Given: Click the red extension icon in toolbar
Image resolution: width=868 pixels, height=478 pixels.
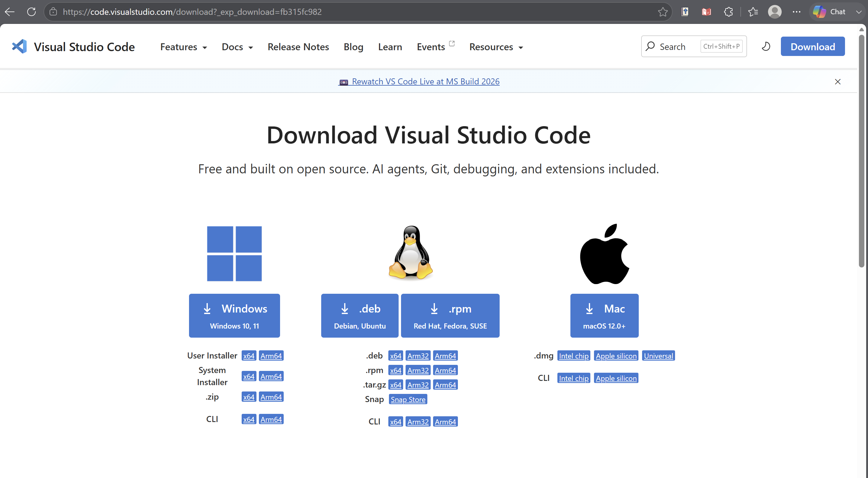Looking at the screenshot, I should pyautogui.click(x=706, y=12).
